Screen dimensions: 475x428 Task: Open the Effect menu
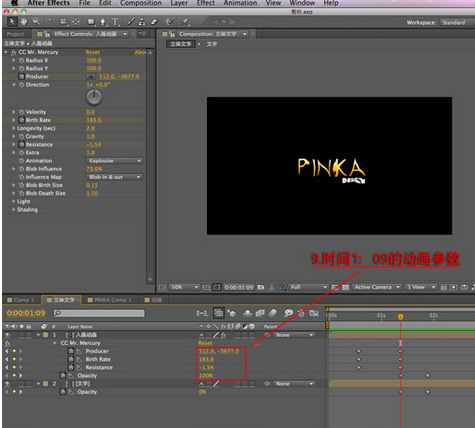pyautogui.click(x=206, y=3)
